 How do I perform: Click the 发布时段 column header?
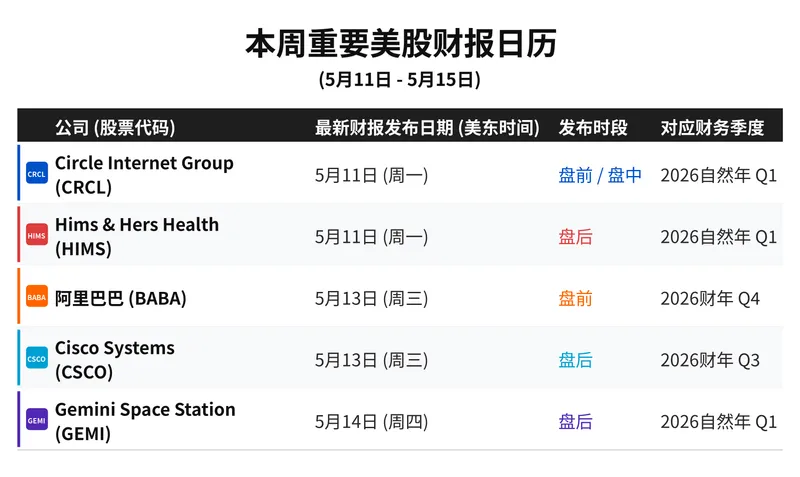tap(593, 128)
